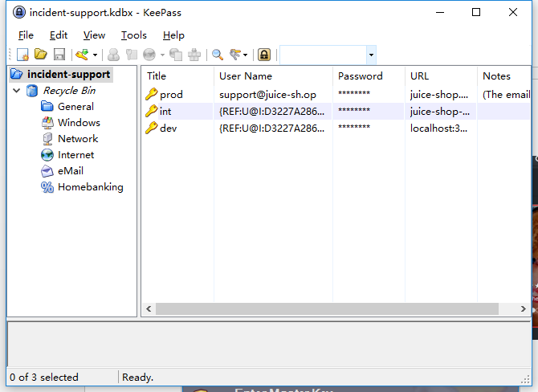Click the Add Entry key icon
The image size is (538, 392).
(x=83, y=55)
